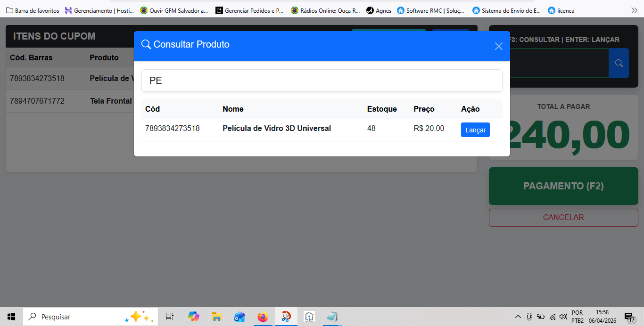Open Copilot from the taskbar
The width and height of the screenshot is (644, 326).
pos(193,317)
